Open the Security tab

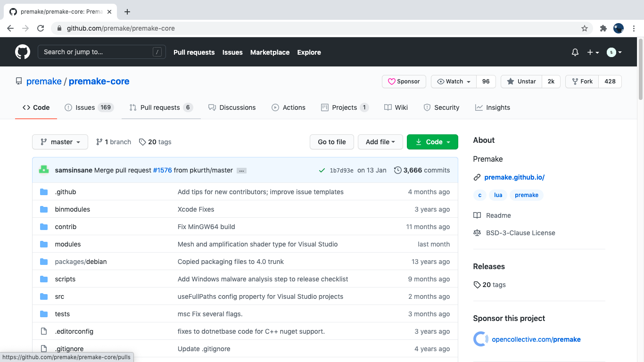click(x=441, y=107)
